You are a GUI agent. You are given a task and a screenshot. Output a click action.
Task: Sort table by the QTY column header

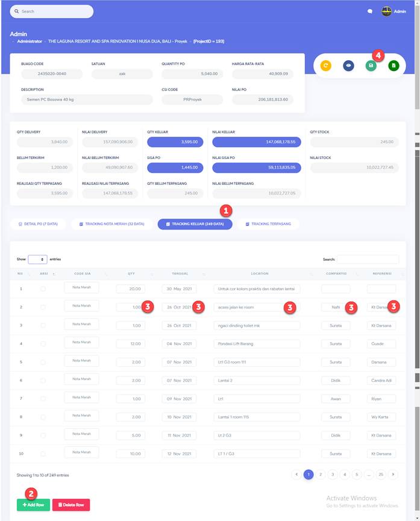(131, 273)
